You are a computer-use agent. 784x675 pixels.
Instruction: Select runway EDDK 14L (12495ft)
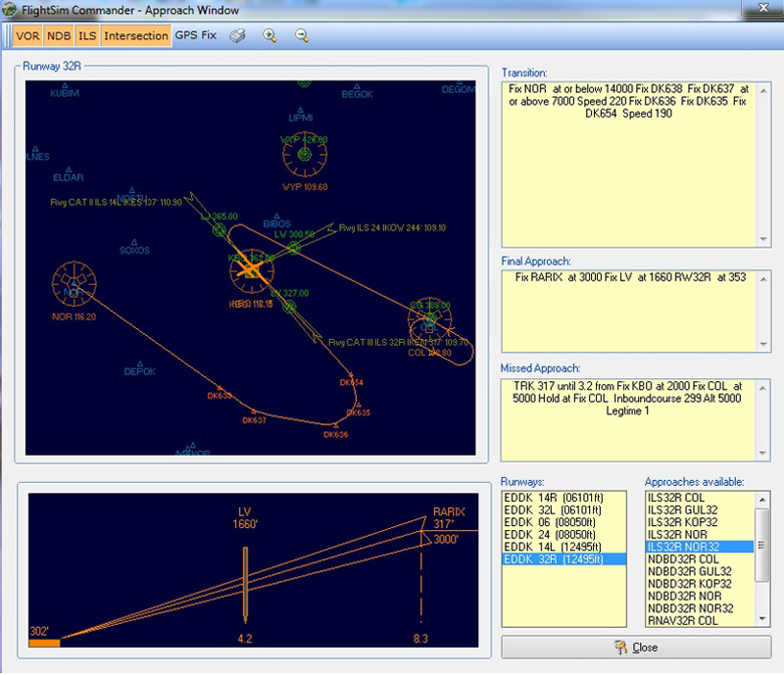click(563, 547)
